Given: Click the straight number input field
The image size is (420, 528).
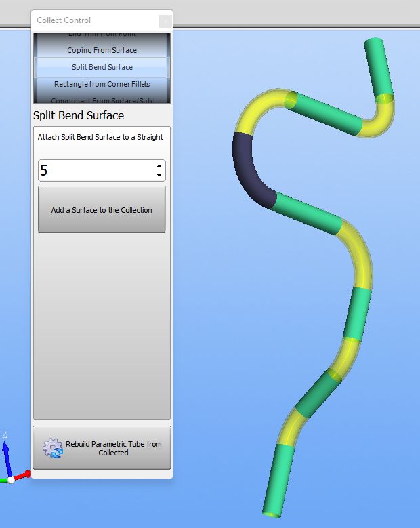Looking at the screenshot, I should 95,170.
